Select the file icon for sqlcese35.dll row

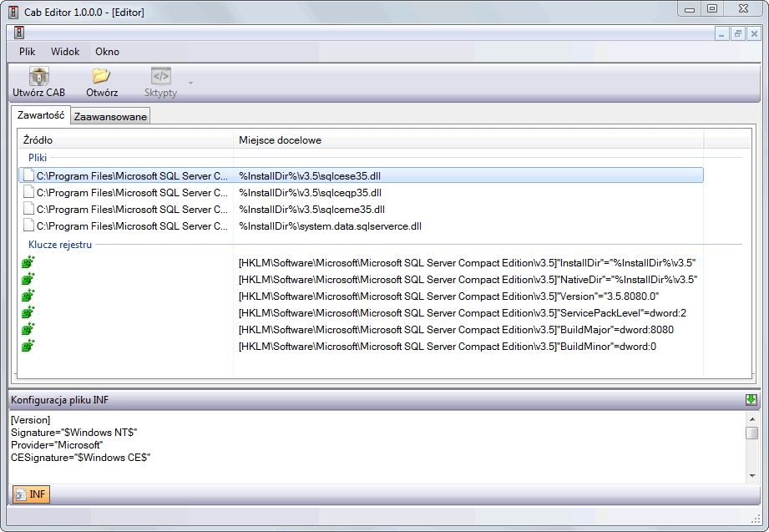[x=29, y=175]
